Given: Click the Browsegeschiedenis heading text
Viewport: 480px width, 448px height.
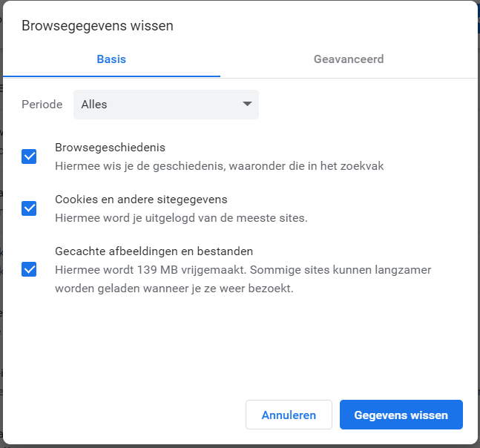Looking at the screenshot, I should (x=110, y=148).
